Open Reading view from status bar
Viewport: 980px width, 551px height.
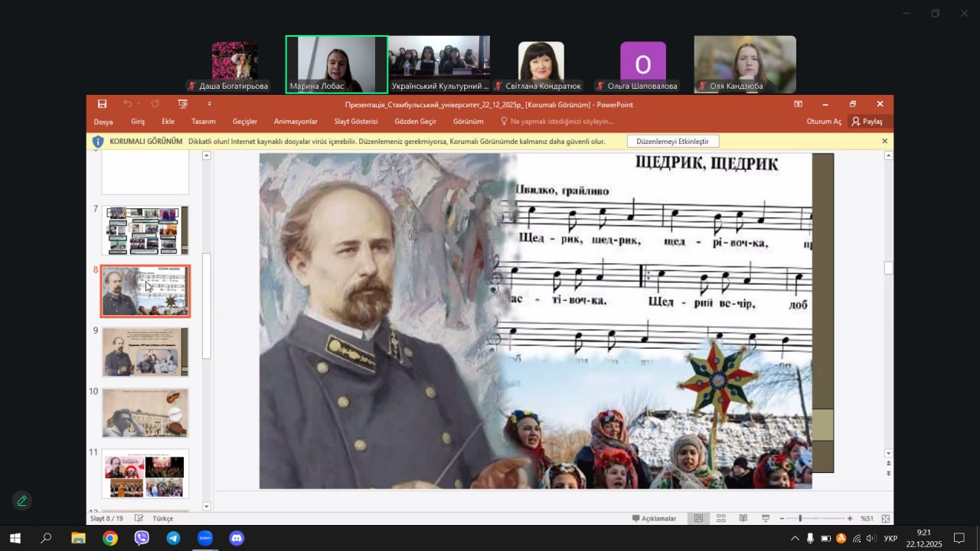[743, 518]
